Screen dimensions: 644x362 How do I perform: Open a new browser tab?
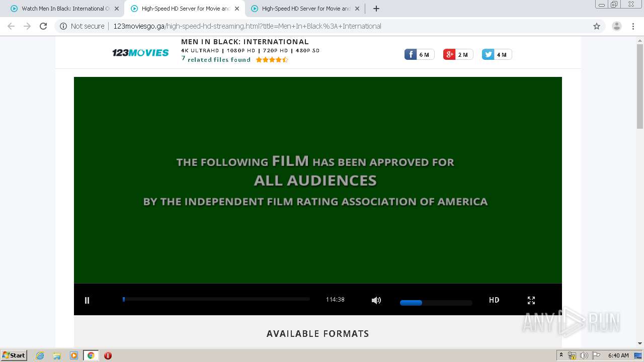(x=376, y=9)
